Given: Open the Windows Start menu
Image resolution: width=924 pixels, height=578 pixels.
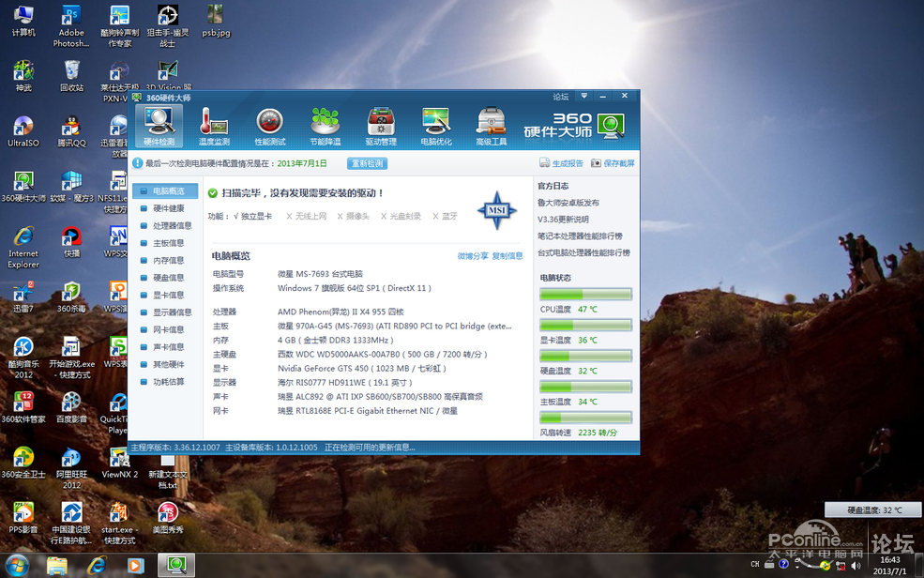Looking at the screenshot, I should click(16, 566).
